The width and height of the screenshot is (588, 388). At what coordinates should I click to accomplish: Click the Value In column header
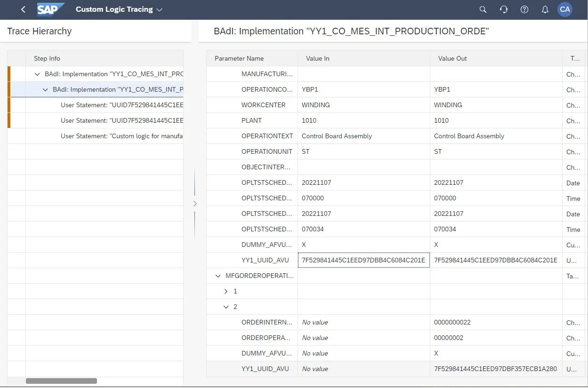tap(318, 58)
